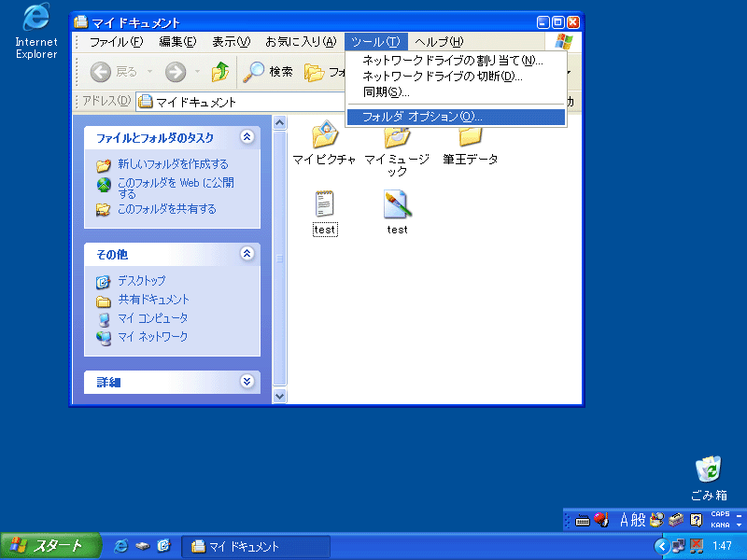Open Internet Explorer desktop icon
Viewport: 747px width, 560px height.
36,32
